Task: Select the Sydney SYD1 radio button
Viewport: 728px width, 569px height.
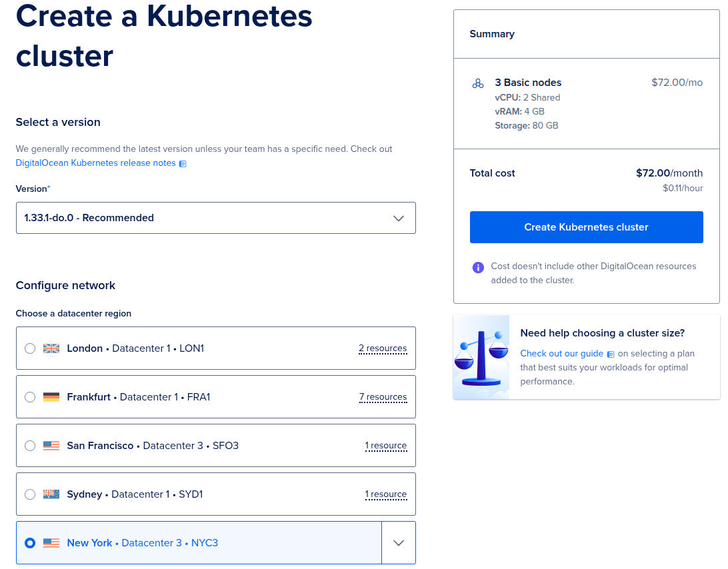Action: coord(30,494)
